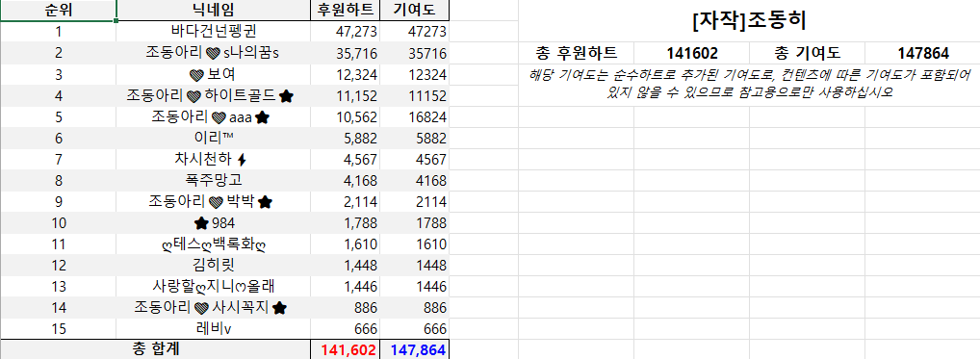Click the nickname cell 조동아리 사시꼭지
This screenshot has height=359, width=980.
(214, 308)
